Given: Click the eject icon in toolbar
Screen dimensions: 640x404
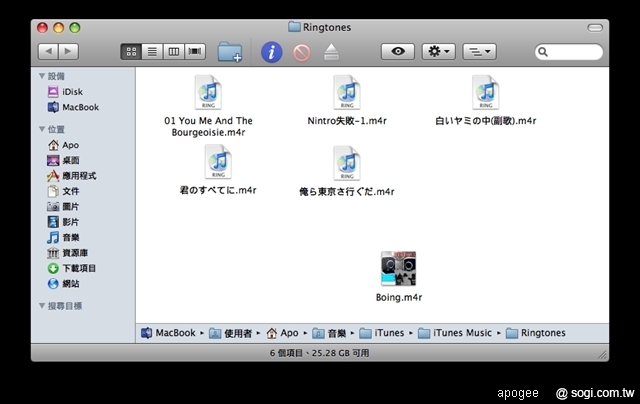Looking at the screenshot, I should pyautogui.click(x=331, y=52).
